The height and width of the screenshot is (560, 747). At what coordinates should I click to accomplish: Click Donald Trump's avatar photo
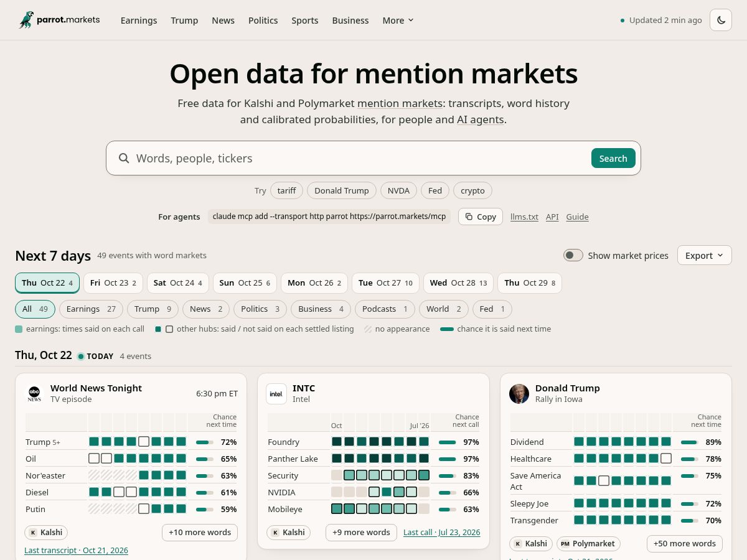pyautogui.click(x=519, y=393)
